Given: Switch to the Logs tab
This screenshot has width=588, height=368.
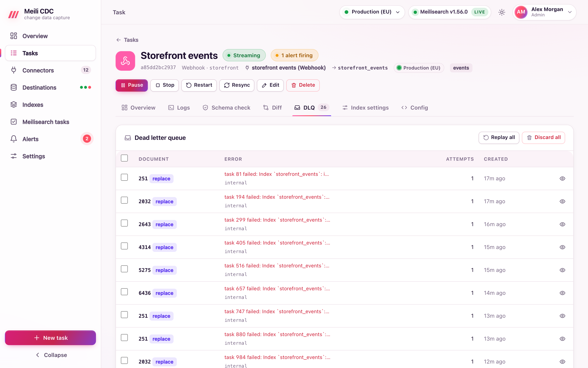Looking at the screenshot, I should tap(179, 108).
